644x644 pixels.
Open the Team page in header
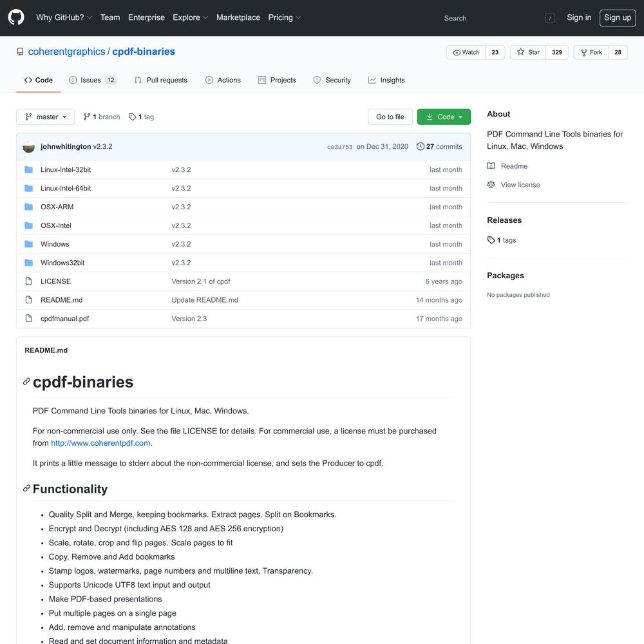pos(110,17)
